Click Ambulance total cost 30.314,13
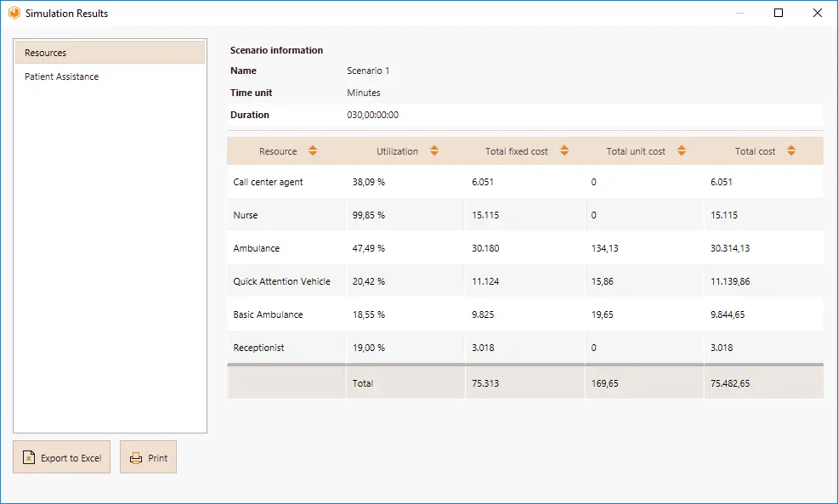The height and width of the screenshot is (504, 838). (729, 248)
